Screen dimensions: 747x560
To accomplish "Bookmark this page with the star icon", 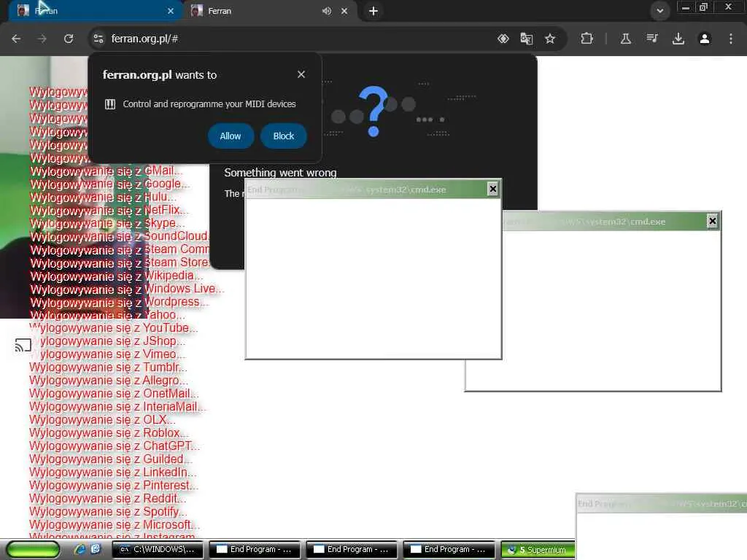I will pyautogui.click(x=550, y=39).
